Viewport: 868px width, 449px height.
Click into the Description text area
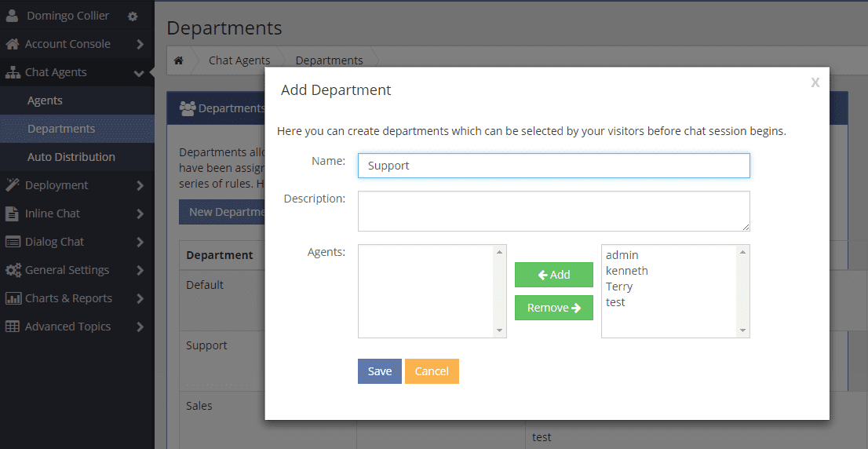tap(553, 211)
